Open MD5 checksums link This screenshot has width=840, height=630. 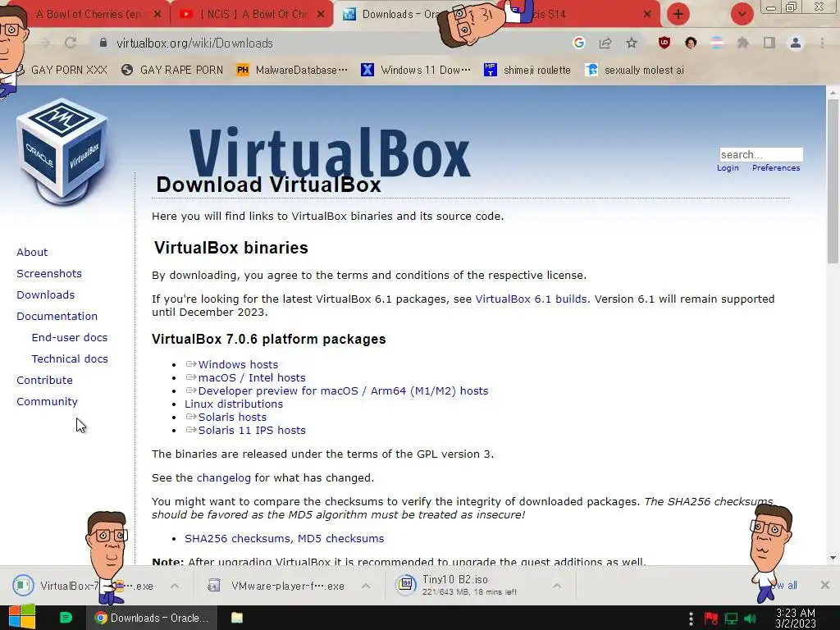[340, 538]
